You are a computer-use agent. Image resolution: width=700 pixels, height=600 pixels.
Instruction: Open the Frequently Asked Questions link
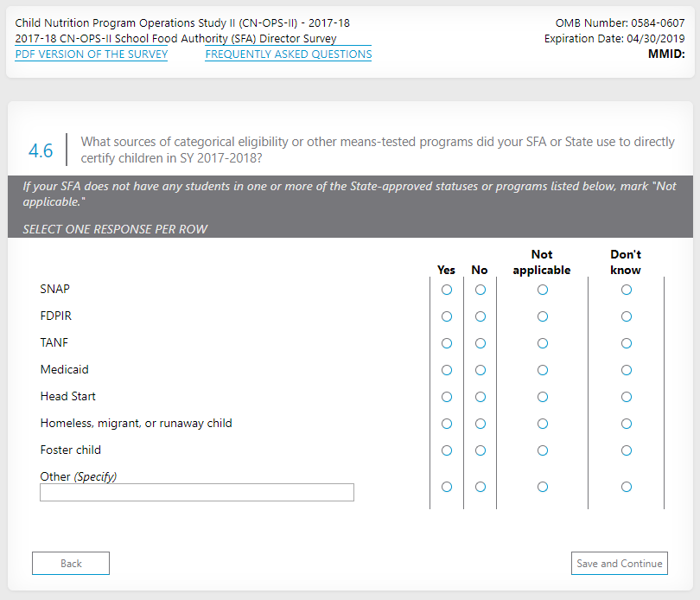[x=289, y=54]
